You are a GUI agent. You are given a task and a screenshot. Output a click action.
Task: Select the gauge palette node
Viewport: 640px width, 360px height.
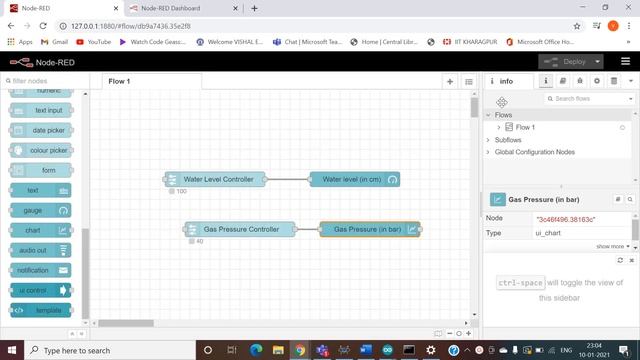[41, 210]
